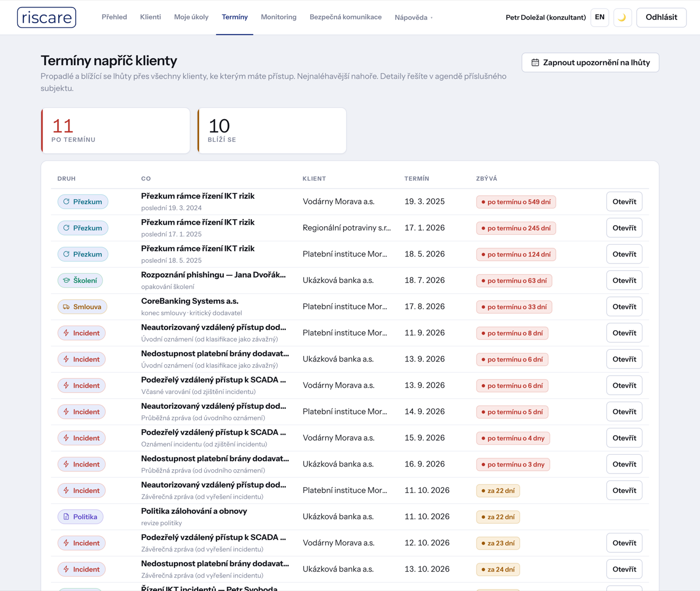
Task: Click the Politika document icon
Action: coord(66,517)
